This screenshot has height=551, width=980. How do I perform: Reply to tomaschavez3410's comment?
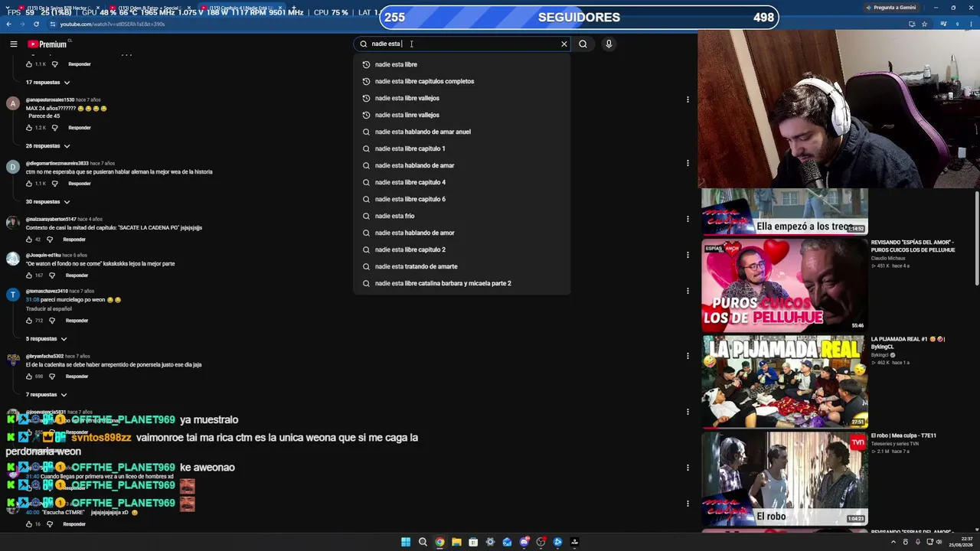click(x=77, y=321)
